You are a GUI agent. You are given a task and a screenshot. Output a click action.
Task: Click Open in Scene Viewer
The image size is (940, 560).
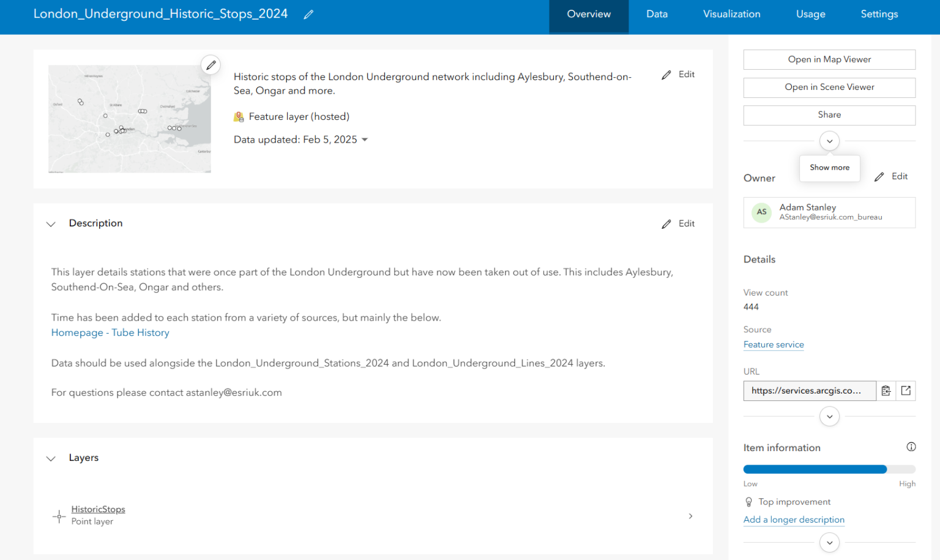(829, 88)
